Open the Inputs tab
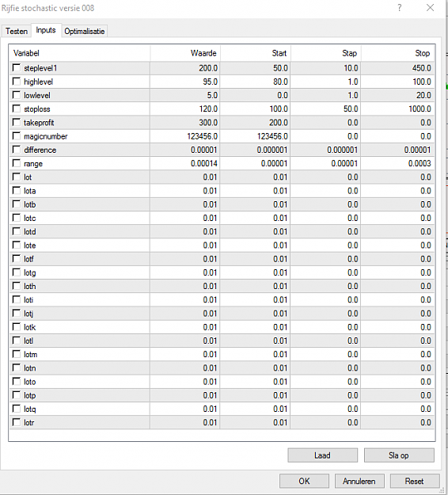The height and width of the screenshot is (495, 448). [x=46, y=30]
